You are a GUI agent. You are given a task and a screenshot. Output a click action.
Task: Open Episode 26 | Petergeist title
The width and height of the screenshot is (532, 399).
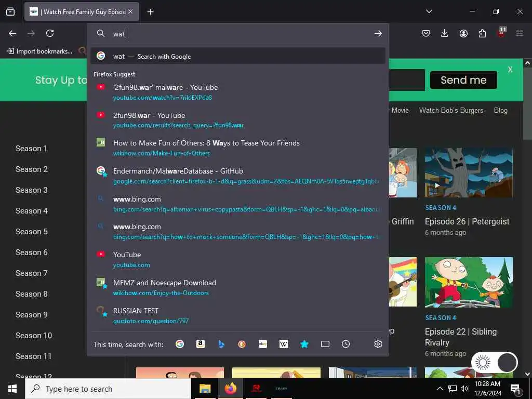click(x=467, y=221)
